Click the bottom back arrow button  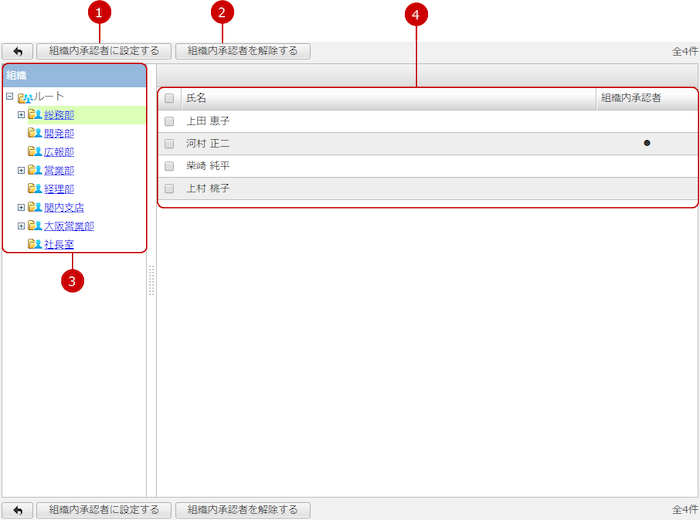pyautogui.click(x=17, y=509)
